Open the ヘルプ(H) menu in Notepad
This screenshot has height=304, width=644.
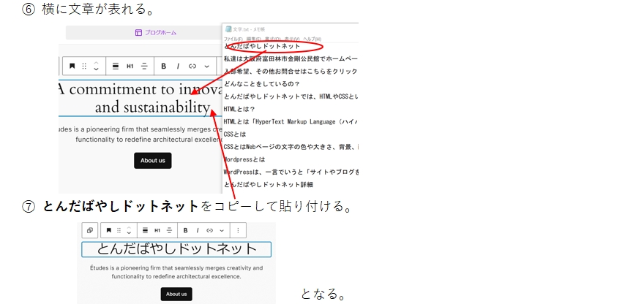coord(312,39)
